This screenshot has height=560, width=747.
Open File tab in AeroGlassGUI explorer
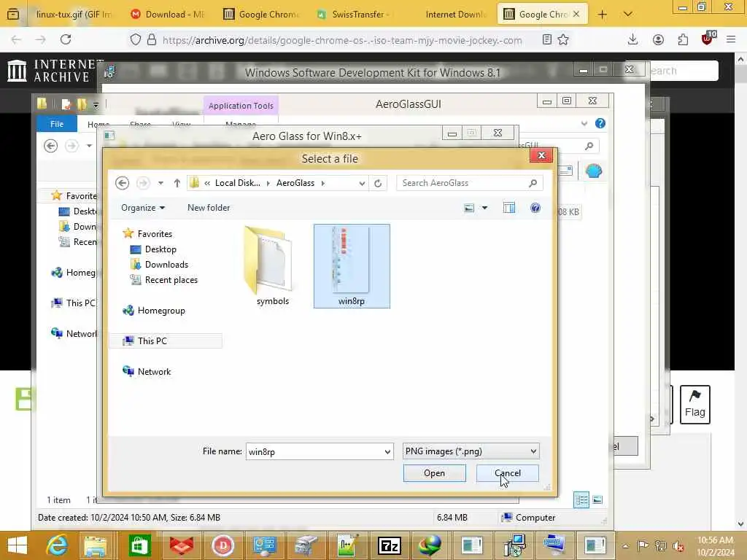click(x=57, y=124)
